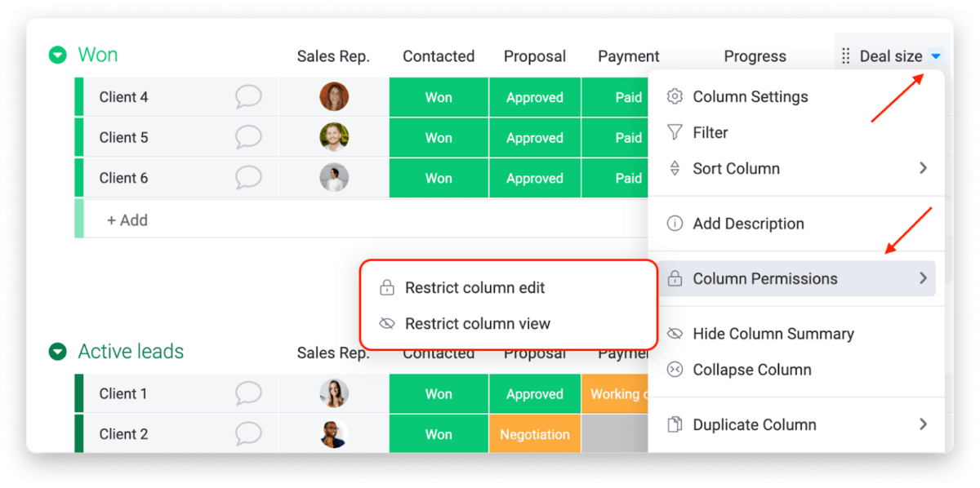This screenshot has width=980, height=488.
Task: Collapse the Active leads group
Action: (57, 352)
